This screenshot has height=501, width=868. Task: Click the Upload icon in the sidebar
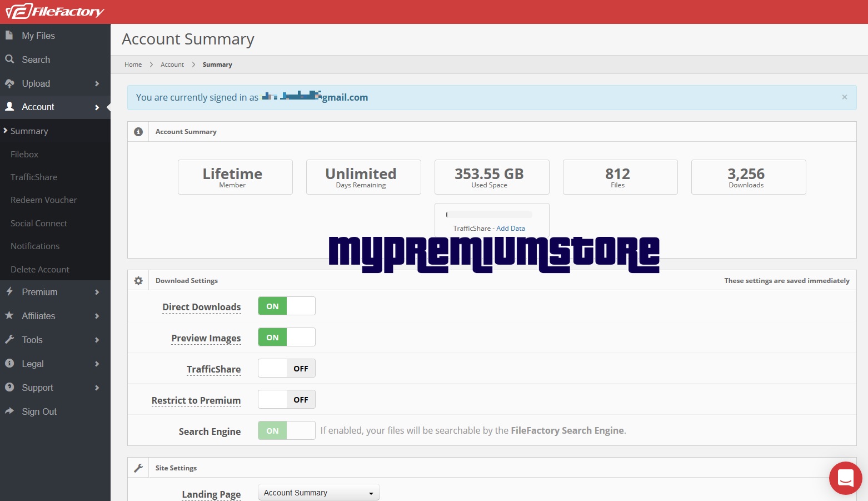pyautogui.click(x=9, y=83)
